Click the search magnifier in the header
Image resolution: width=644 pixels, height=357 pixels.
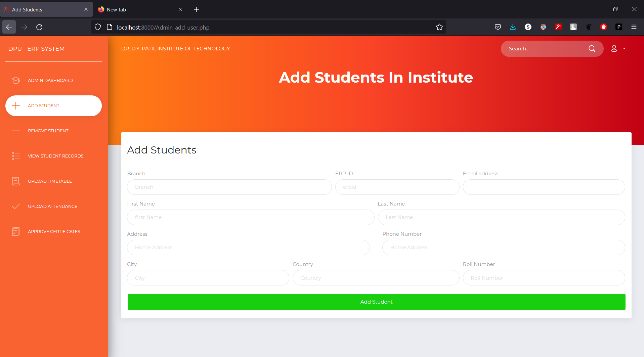coord(592,49)
